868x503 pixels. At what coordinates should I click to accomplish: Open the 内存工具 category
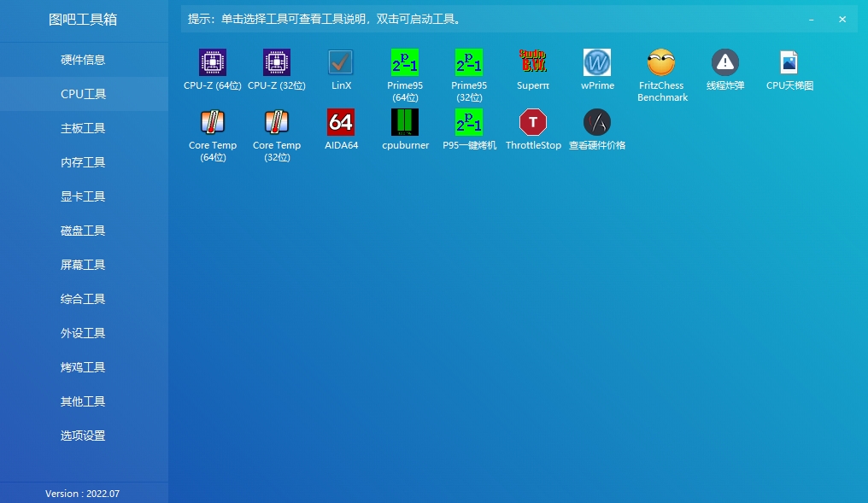click(84, 162)
